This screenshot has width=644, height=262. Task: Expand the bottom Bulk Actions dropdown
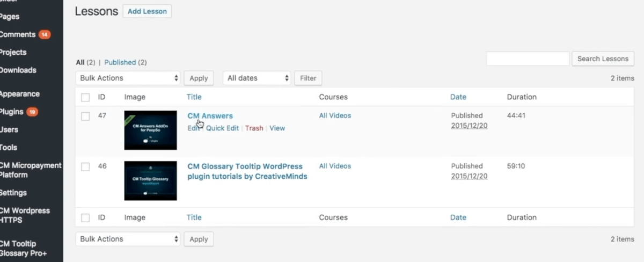pyautogui.click(x=128, y=239)
